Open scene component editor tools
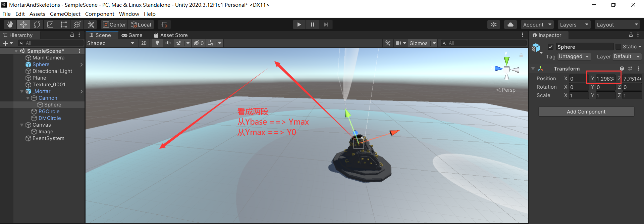The image size is (644, 224). point(388,43)
